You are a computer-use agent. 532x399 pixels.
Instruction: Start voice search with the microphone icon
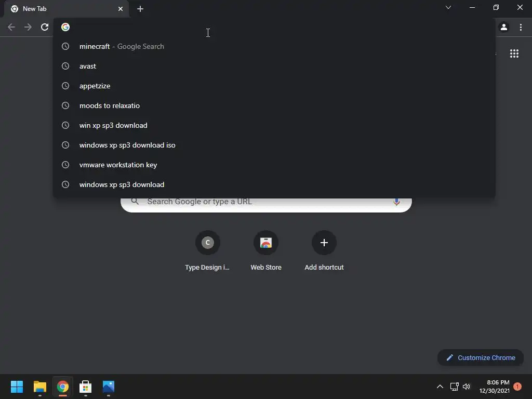(396, 202)
